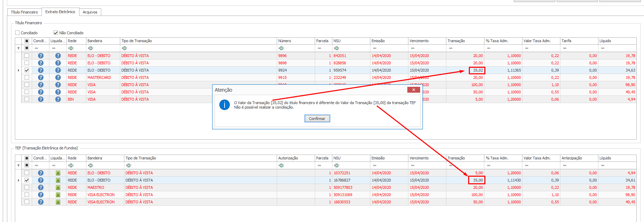Enable the Conciliado checkbox

click(x=18, y=33)
